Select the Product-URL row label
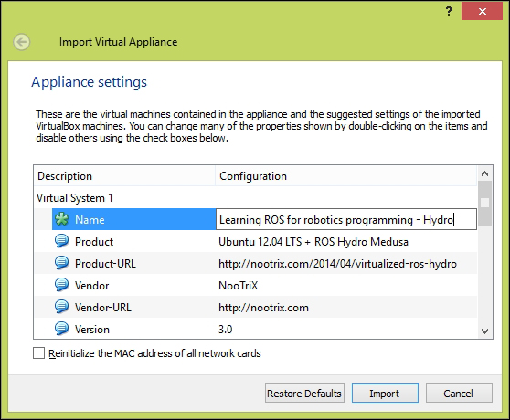The height and width of the screenshot is (420, 510). pos(105,264)
